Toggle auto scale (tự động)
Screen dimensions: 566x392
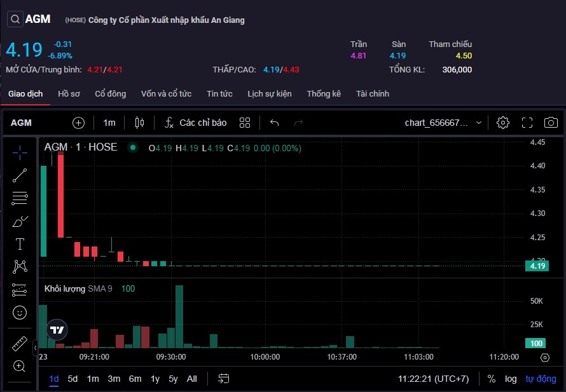[x=541, y=379]
